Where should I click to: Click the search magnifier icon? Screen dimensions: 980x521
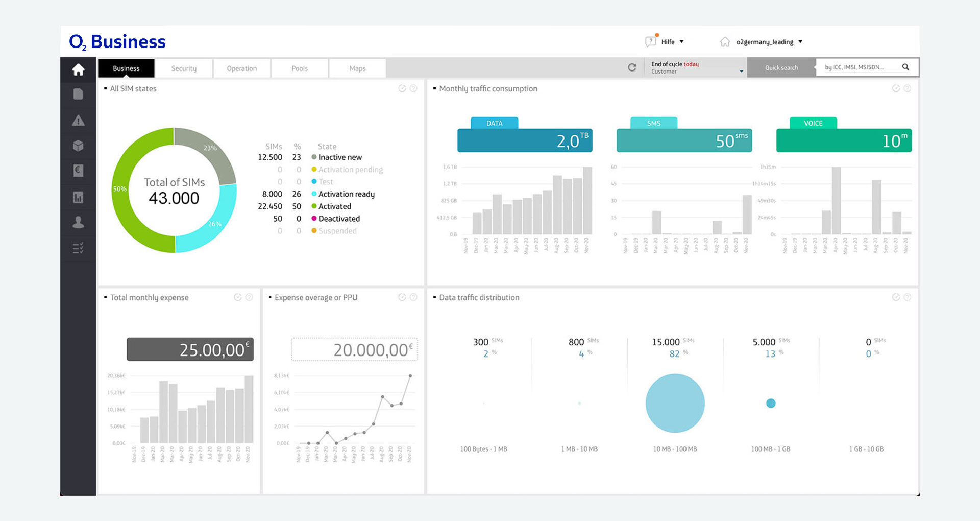click(905, 67)
